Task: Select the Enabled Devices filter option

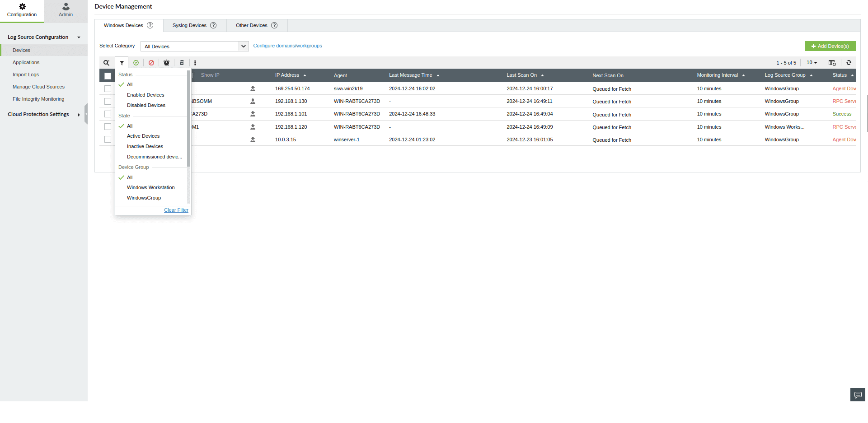Action: 145,95
